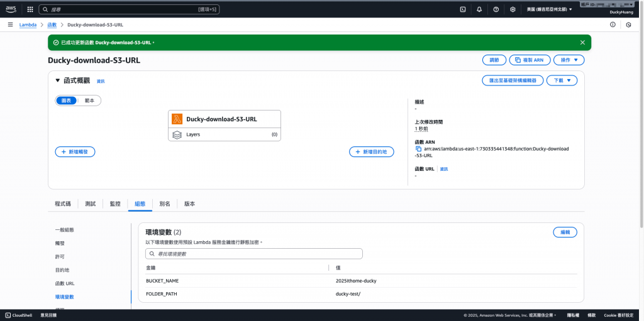Viewport: 644px width, 321px height.
Task: Select the 2025ithome-ducky value cell
Action: (x=356, y=281)
